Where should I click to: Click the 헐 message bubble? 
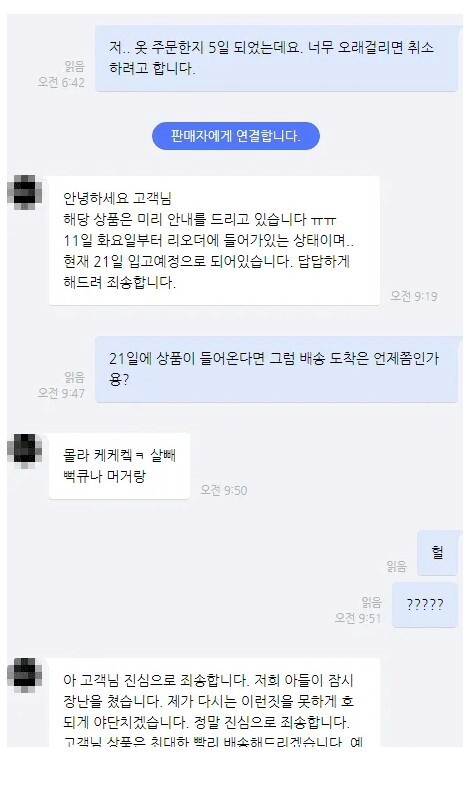pos(437,553)
